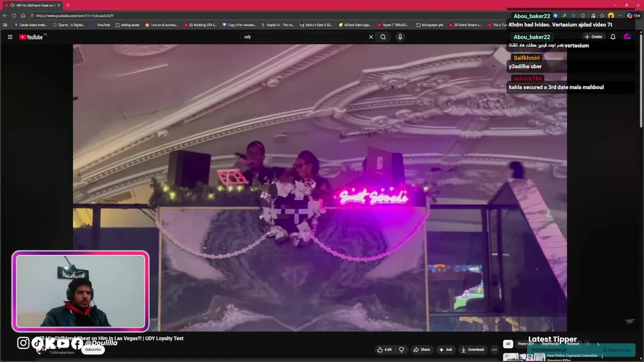Open the Baldur's Gate 3 bookmark

[x=316, y=25]
